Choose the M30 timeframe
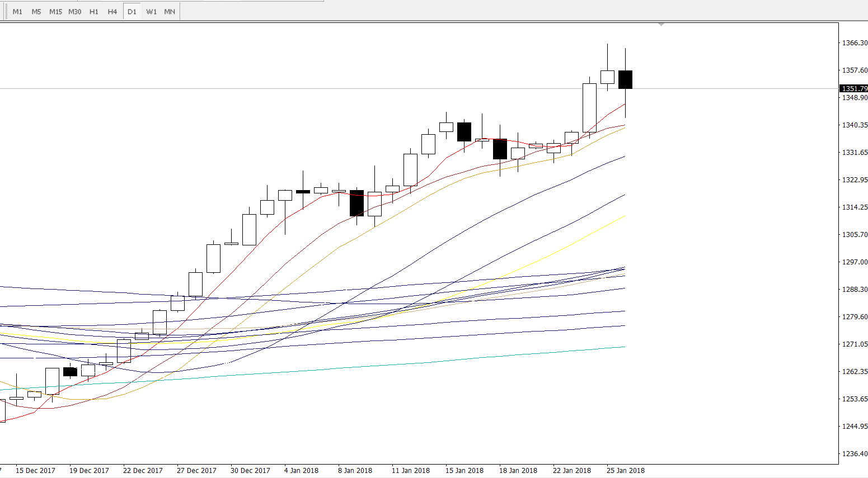This screenshot has height=478, width=868. click(x=74, y=12)
